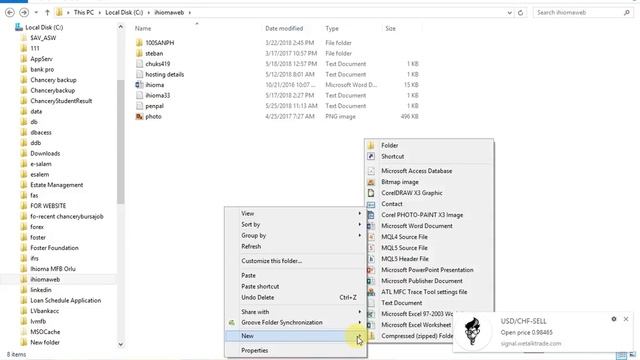The image size is (640, 360).
Task: Open address bar history dropdown
Action: click(509, 13)
